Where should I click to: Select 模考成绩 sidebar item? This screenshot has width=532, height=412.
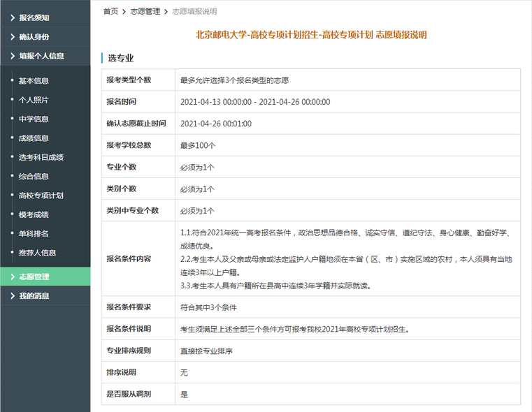[34, 214]
